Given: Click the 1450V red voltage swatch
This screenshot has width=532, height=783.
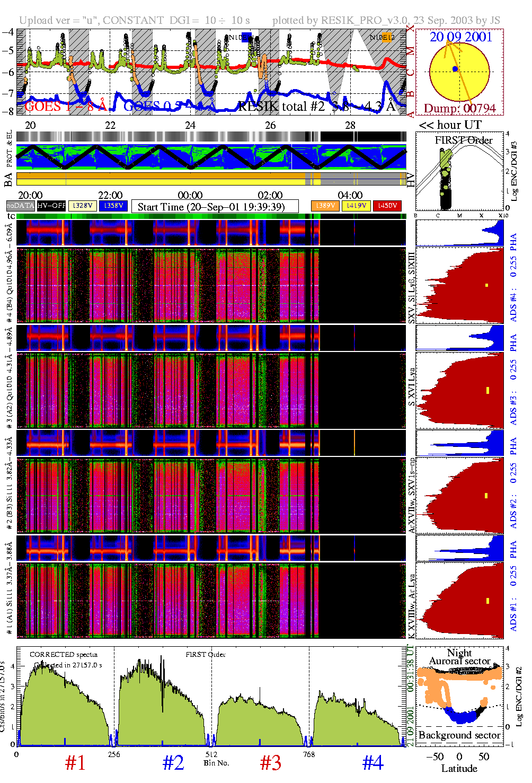Looking at the screenshot, I should (387, 206).
